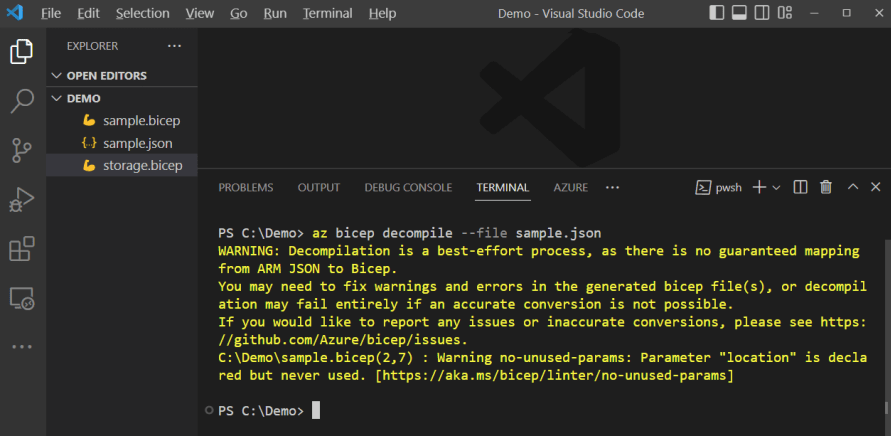Screen dimensions: 891x436
Task: Open the Terminal menu
Action: (x=327, y=13)
